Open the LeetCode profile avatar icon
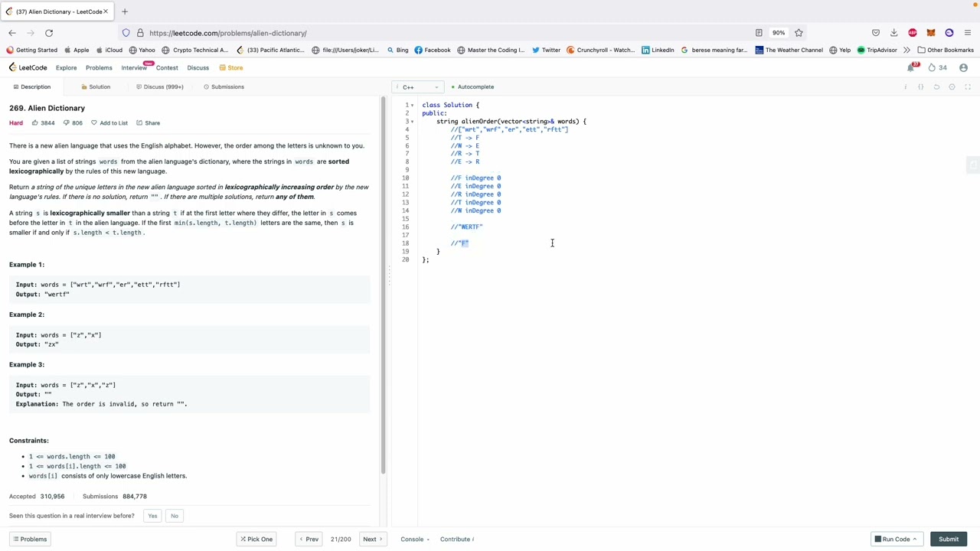The height and width of the screenshot is (551, 980). [963, 67]
